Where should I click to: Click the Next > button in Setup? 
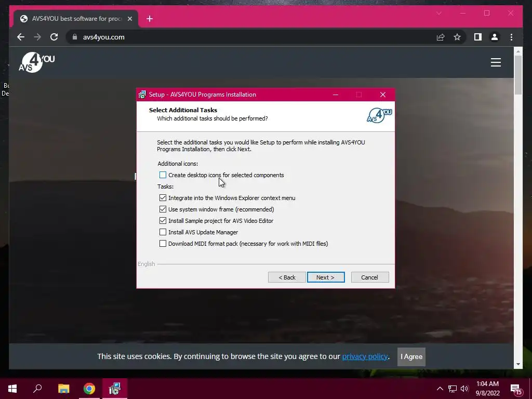point(326,277)
